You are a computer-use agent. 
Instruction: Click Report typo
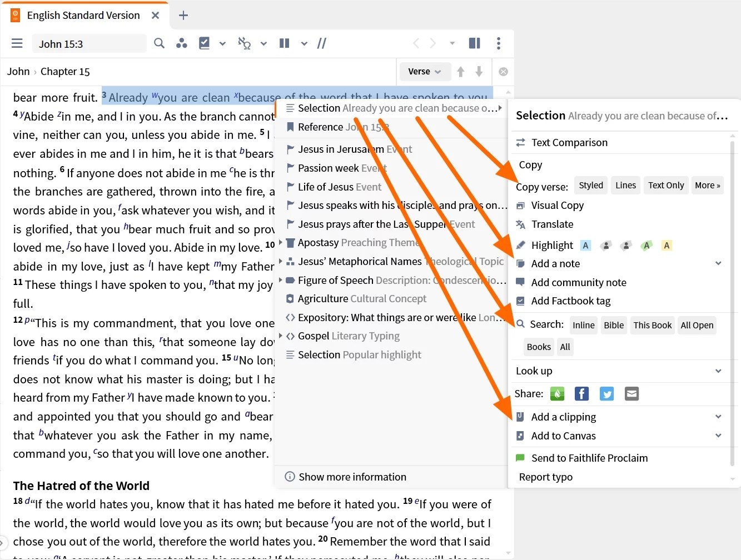pyautogui.click(x=546, y=477)
